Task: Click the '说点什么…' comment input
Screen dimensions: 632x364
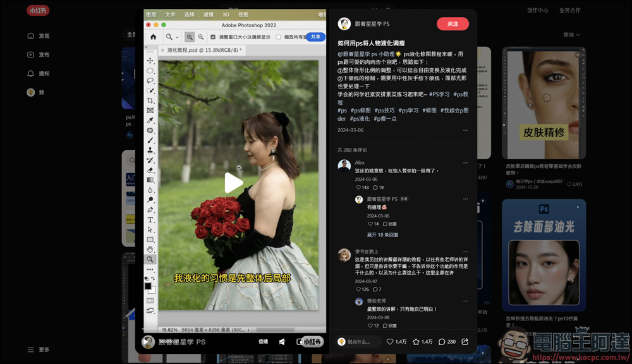Action: tap(359, 341)
